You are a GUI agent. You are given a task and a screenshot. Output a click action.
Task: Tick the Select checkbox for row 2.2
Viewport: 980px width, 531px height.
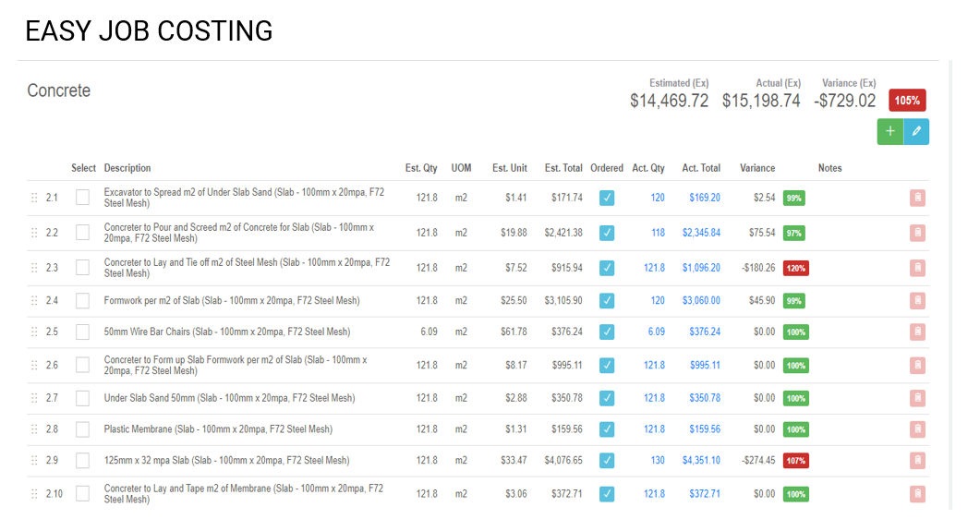click(82, 233)
